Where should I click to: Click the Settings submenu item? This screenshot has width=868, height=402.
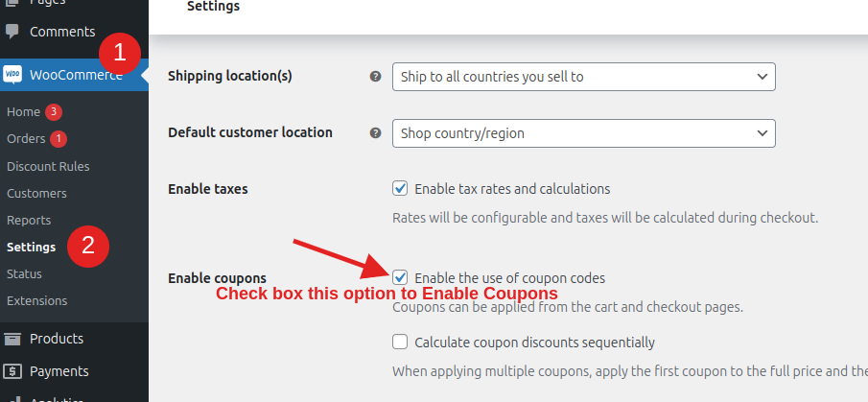click(x=31, y=247)
